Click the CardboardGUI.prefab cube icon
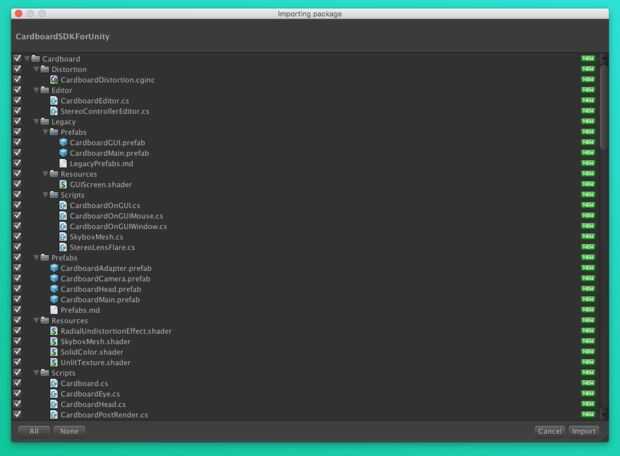This screenshot has width=620, height=456. coord(63,142)
